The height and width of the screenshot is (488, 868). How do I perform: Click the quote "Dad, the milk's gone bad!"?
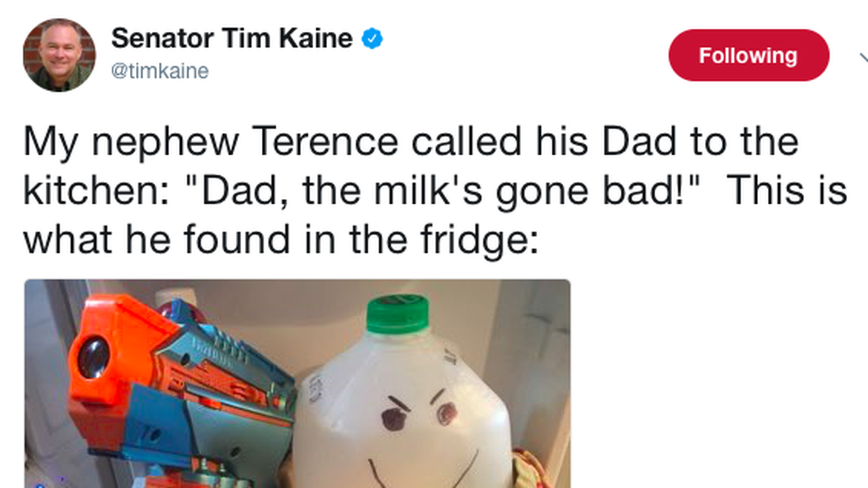point(443,191)
